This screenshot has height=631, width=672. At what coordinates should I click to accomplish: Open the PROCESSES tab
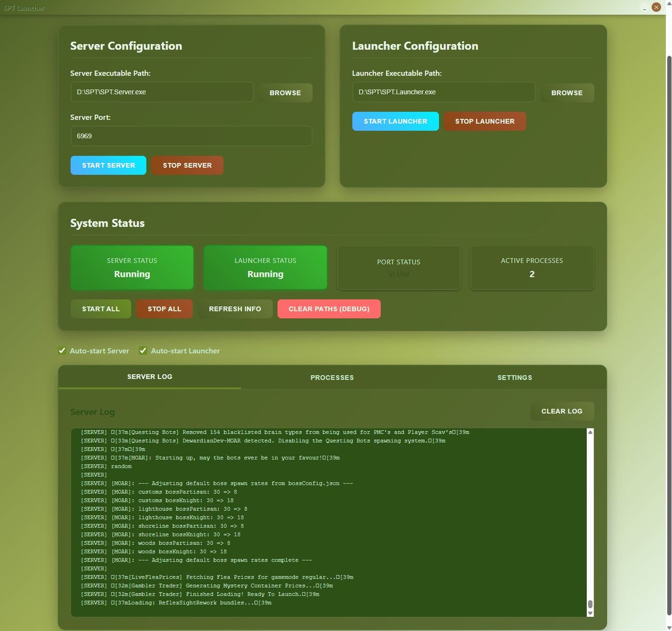tap(332, 378)
